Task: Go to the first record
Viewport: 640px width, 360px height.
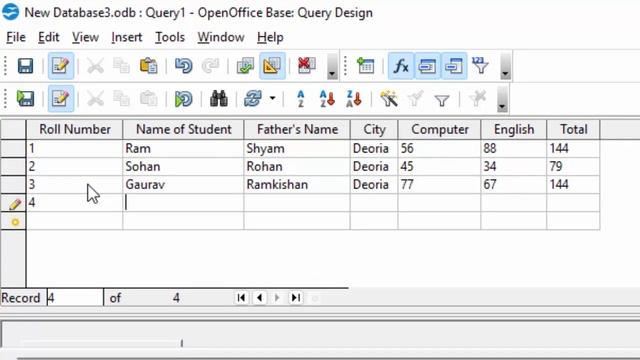Action: pos(241,298)
